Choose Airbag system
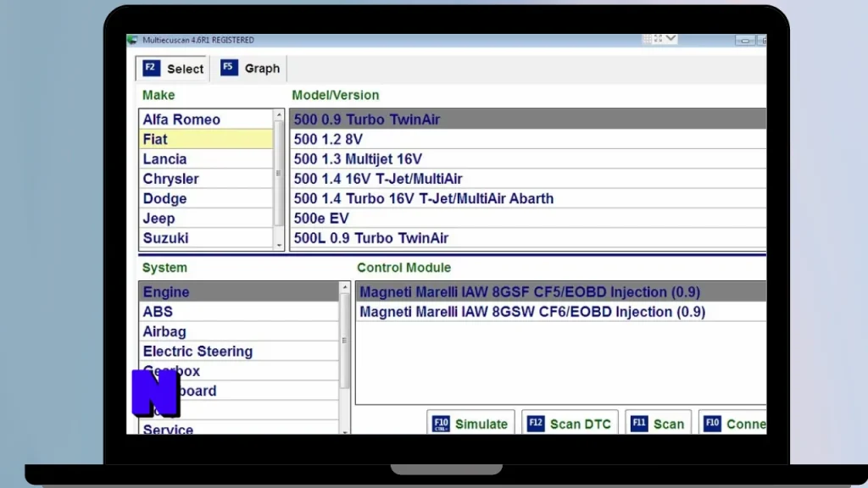Viewport: 868px width, 488px height. [x=239, y=332]
